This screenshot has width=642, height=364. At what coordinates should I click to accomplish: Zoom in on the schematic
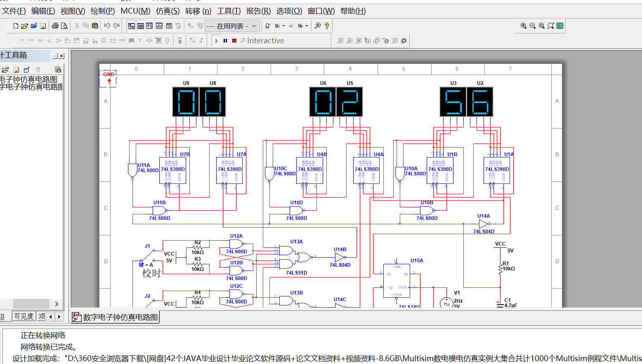pos(524,26)
